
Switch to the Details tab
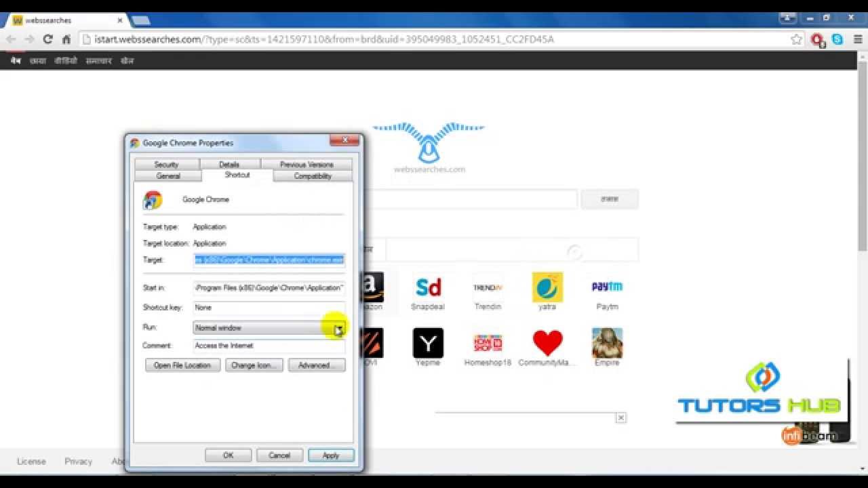point(229,164)
